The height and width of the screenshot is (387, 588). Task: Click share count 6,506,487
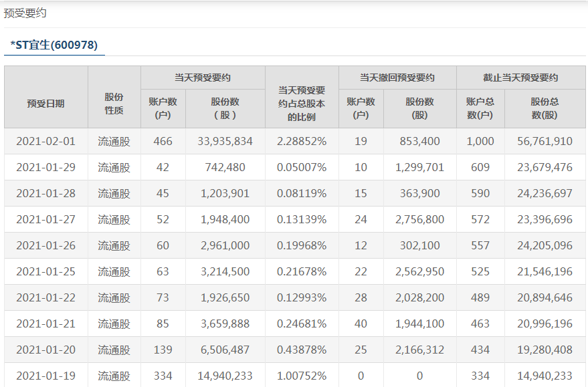pos(225,350)
